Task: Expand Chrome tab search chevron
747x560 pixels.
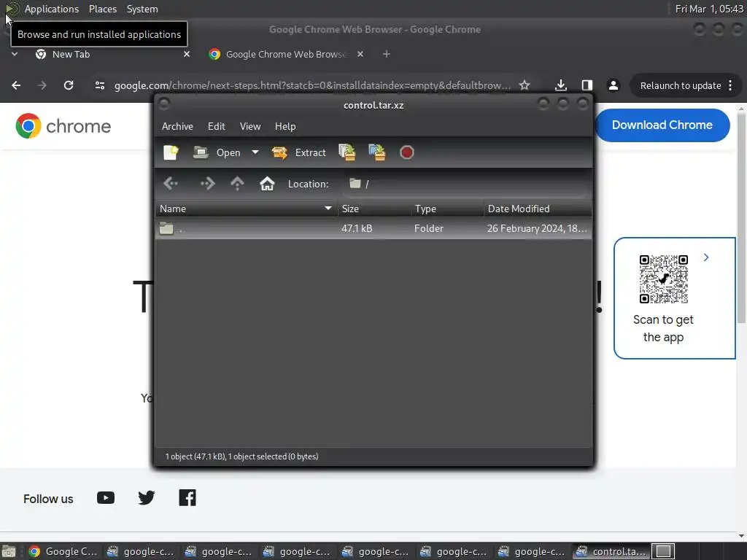Action: coord(15,54)
